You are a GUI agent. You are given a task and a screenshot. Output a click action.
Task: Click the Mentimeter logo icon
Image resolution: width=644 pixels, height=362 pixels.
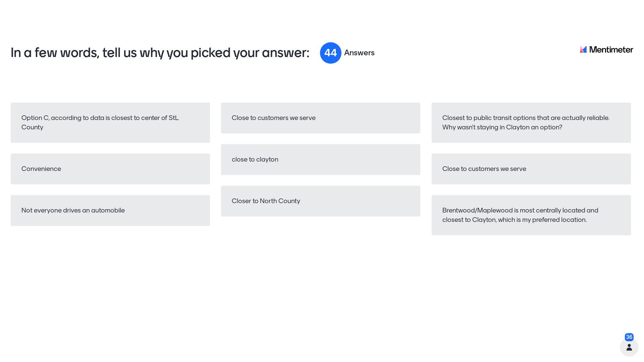point(583,50)
